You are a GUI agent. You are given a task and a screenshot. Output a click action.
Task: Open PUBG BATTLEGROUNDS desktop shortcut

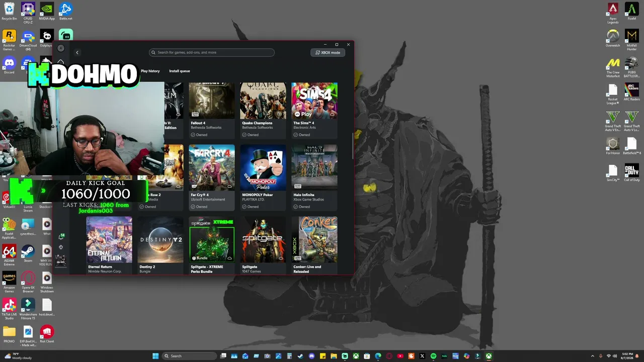[x=632, y=67]
